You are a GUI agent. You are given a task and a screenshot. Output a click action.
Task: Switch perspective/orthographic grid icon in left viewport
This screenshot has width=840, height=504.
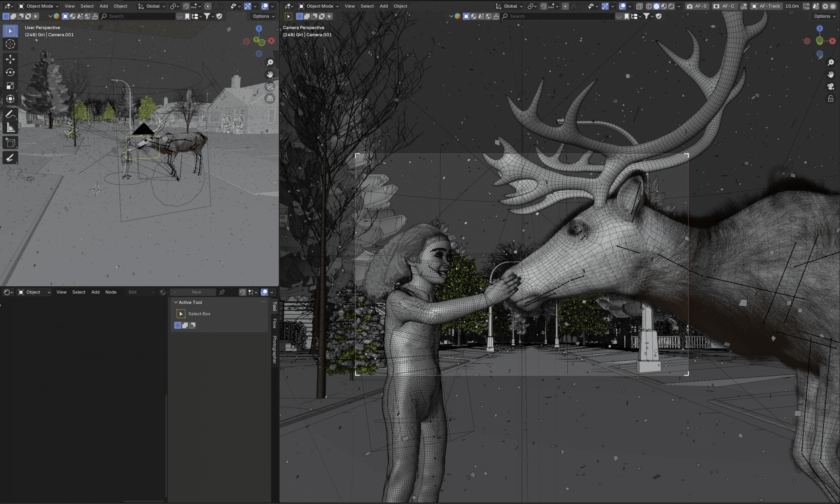click(270, 98)
